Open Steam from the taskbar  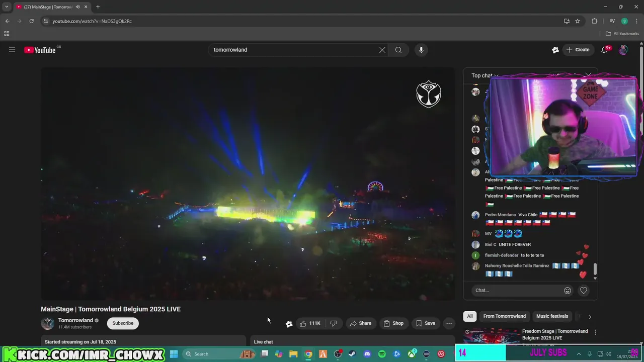point(352,354)
